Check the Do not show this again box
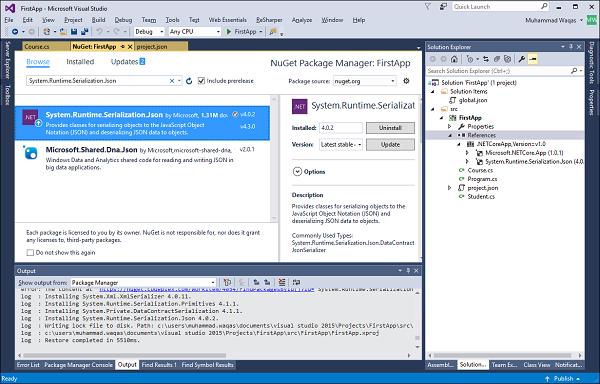The image size is (600, 384). click(x=30, y=252)
